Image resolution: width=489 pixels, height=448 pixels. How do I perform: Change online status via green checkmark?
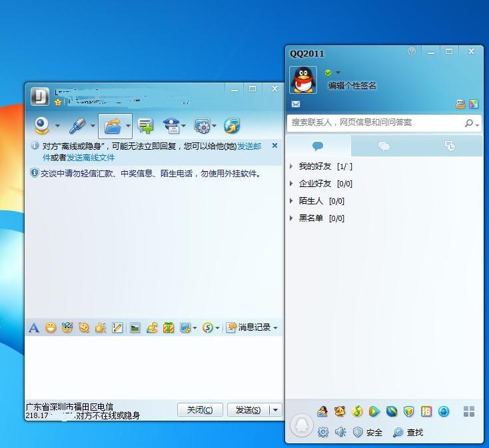click(328, 73)
